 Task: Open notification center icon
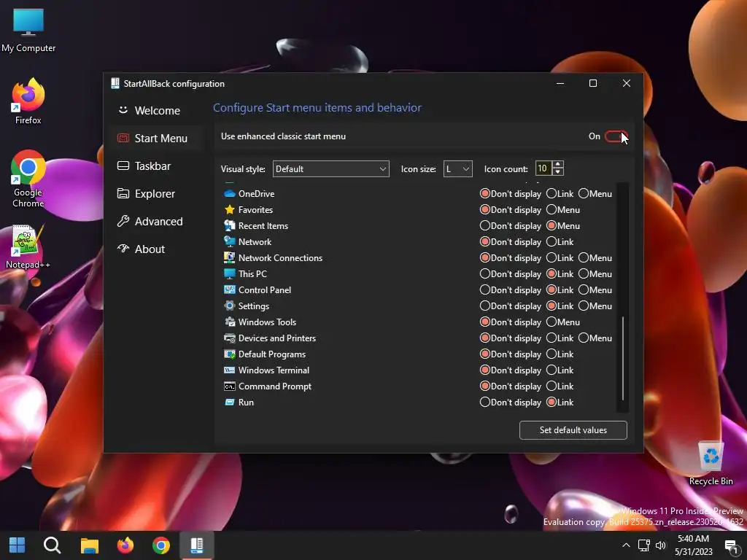[732, 545]
